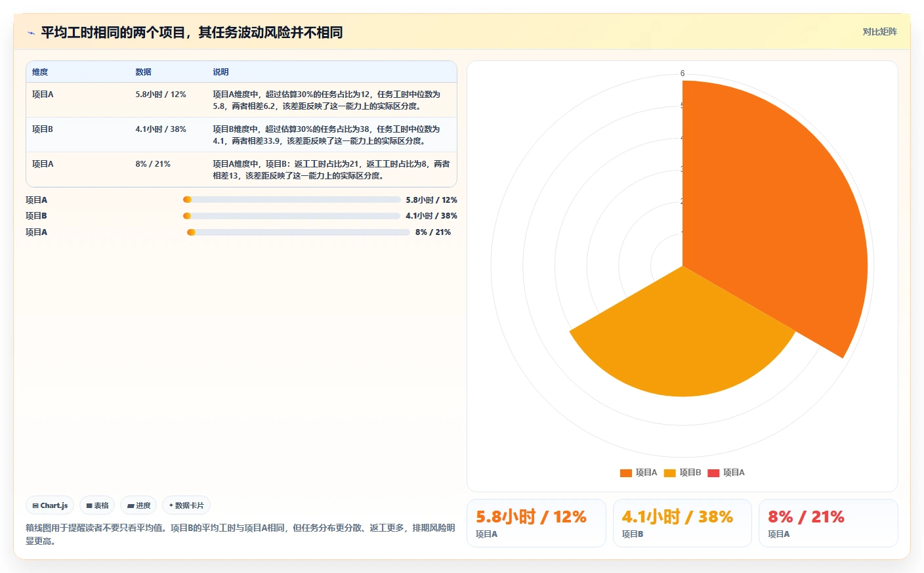Viewport: 924px width, 573px height.
Task: Click 项目B in the table's 维度 column
Action: pyautogui.click(x=43, y=129)
